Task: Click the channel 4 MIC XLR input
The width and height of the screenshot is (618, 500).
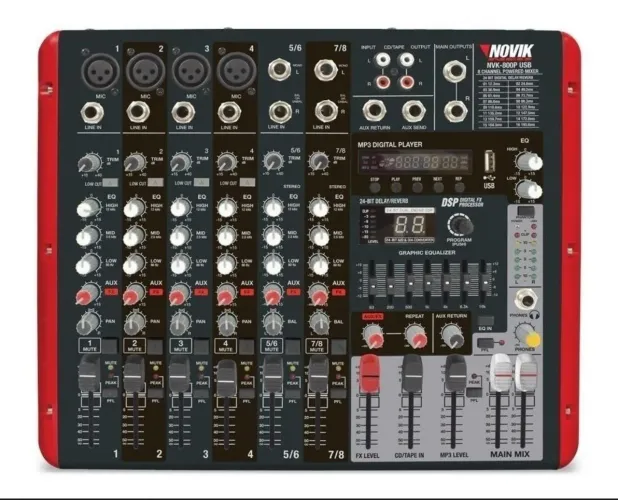Action: point(236,72)
